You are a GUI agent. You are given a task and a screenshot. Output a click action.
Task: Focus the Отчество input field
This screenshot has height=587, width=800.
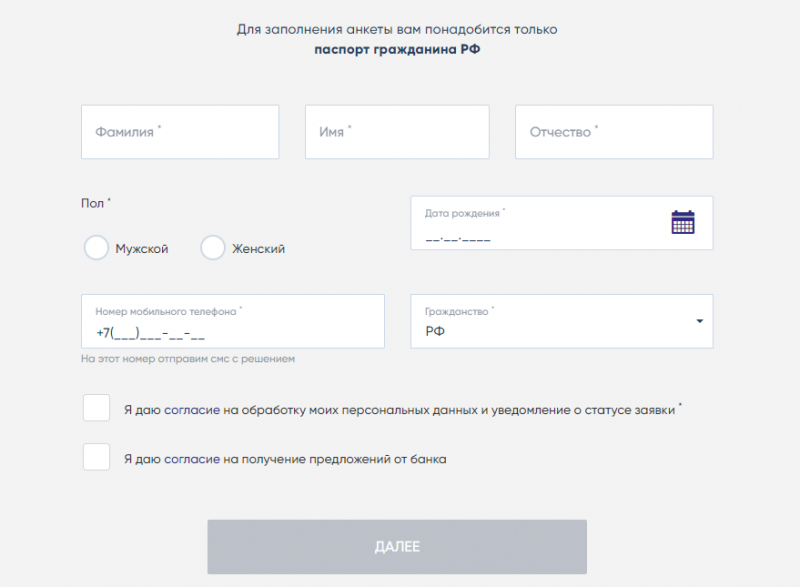coord(614,132)
